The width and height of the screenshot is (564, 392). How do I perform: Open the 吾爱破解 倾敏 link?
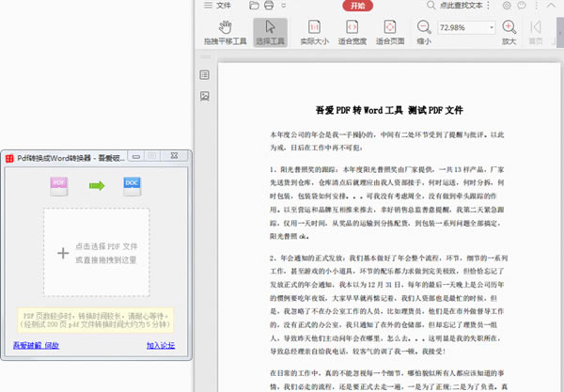pyautogui.click(x=37, y=346)
